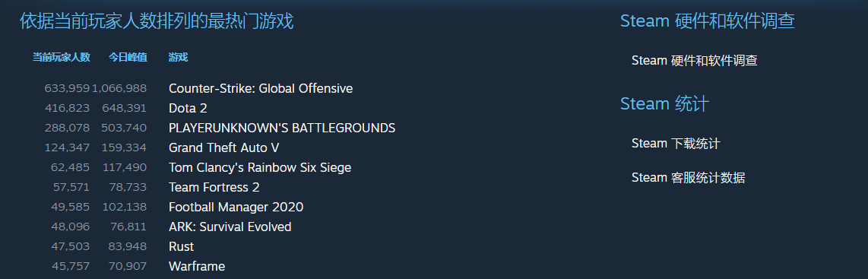868x279 pixels.
Task: Click the 最热门游戏 page title heading
Action: coord(157,21)
